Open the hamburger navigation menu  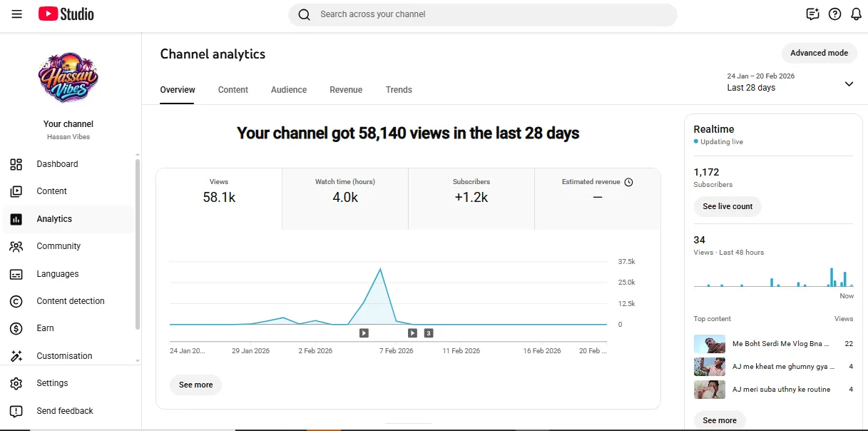coord(17,14)
